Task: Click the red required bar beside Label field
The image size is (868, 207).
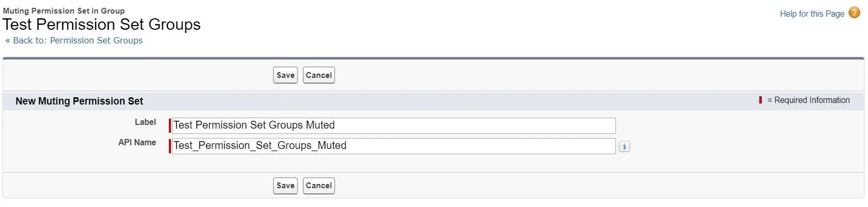Action: 170,125
